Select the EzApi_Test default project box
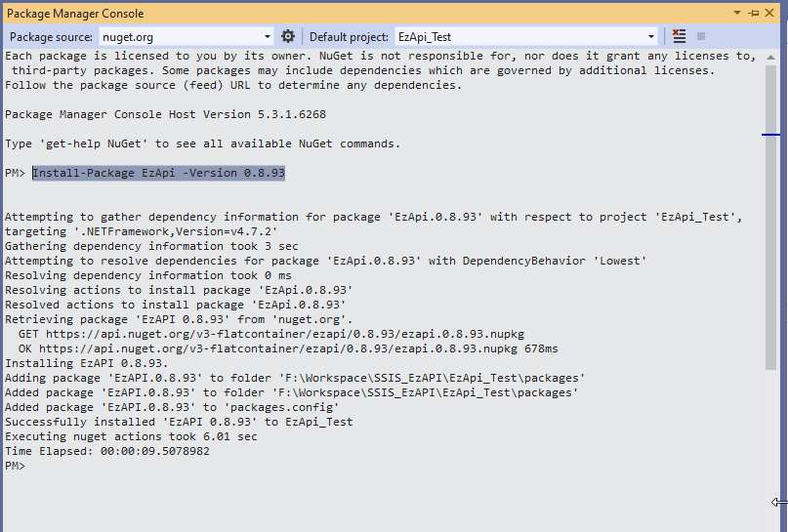788x532 pixels. 518,36
